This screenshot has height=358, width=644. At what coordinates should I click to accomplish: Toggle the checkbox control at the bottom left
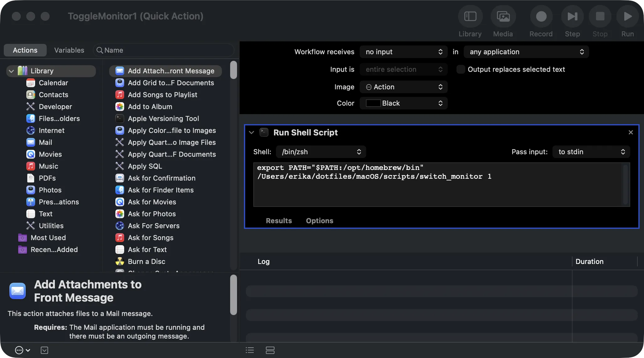[x=44, y=350]
